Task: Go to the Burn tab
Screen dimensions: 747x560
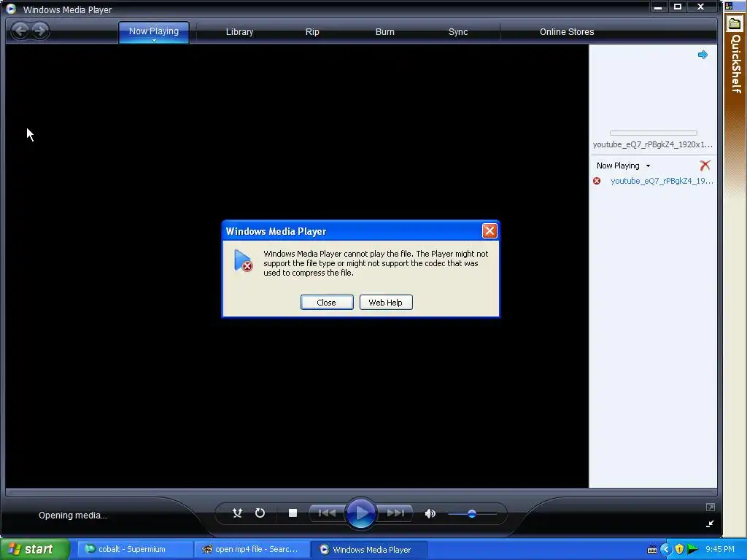Action: 385,32
